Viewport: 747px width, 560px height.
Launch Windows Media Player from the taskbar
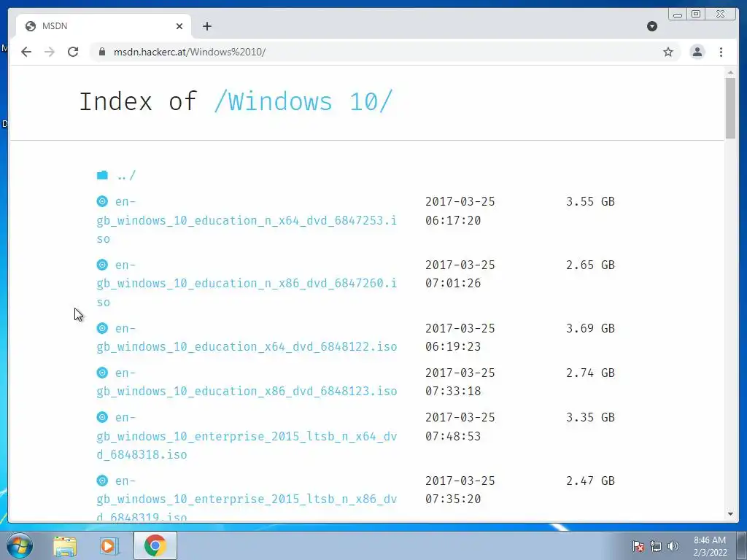click(109, 546)
